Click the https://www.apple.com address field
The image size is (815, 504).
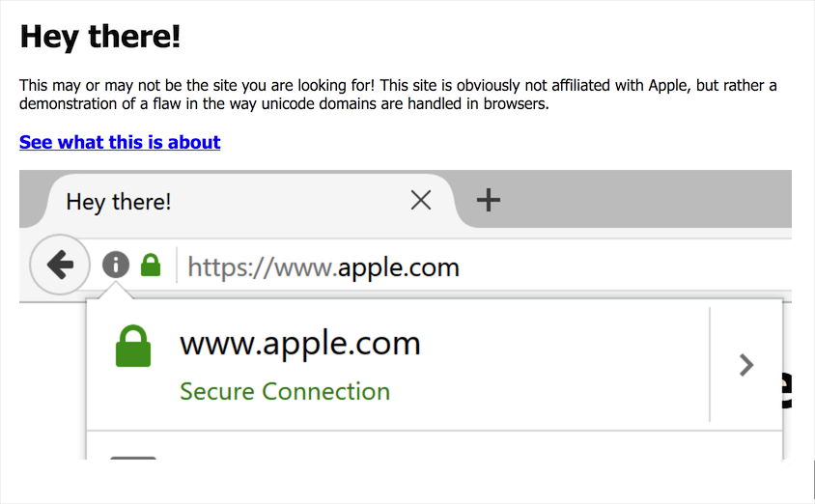click(484, 267)
